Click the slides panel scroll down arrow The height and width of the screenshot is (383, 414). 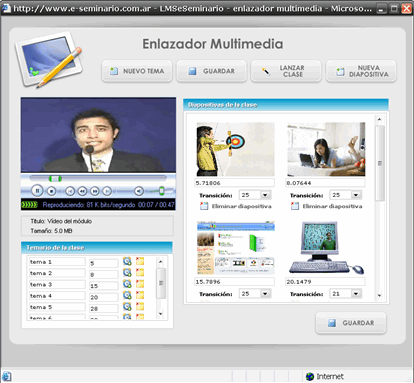pyautogui.click(x=379, y=295)
